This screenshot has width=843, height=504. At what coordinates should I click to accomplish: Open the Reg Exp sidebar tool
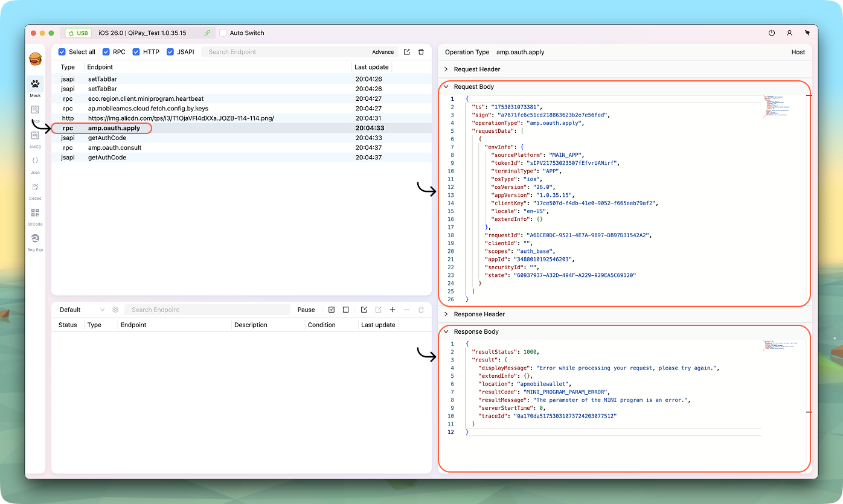(35, 239)
